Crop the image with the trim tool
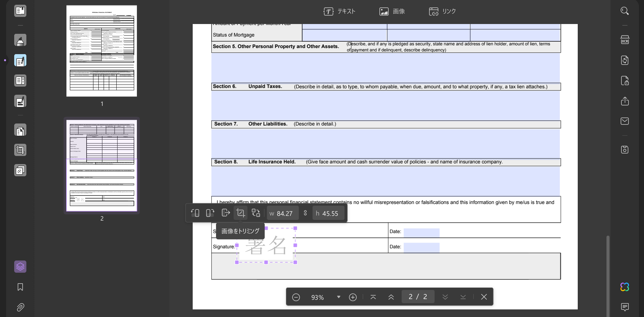Image resolution: width=644 pixels, height=317 pixels. [240, 213]
